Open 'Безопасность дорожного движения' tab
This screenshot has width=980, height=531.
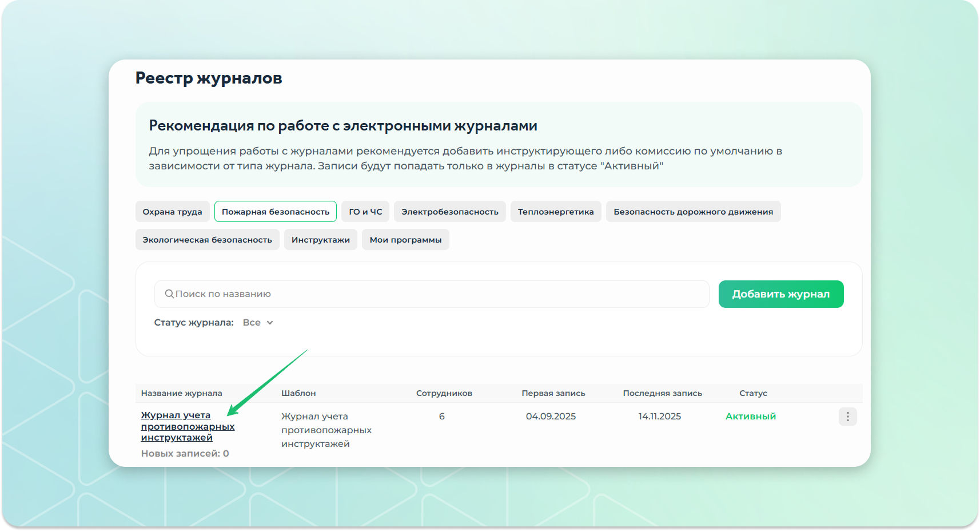pyautogui.click(x=693, y=212)
